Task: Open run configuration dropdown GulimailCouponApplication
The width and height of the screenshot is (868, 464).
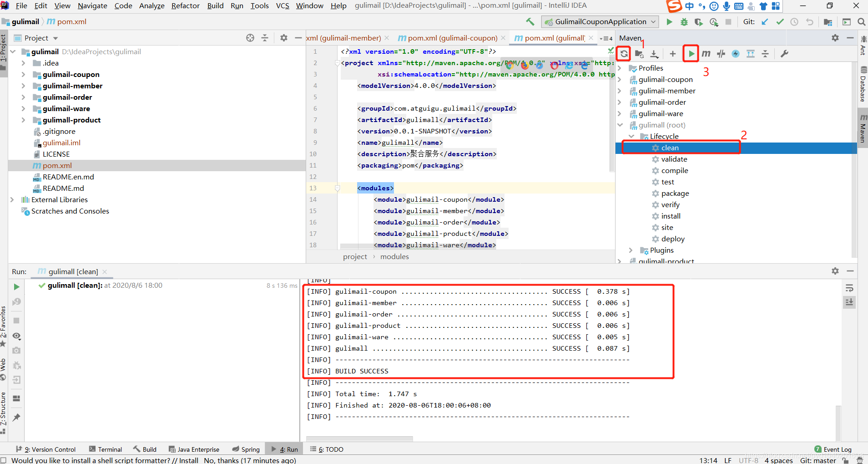Action: pos(600,21)
